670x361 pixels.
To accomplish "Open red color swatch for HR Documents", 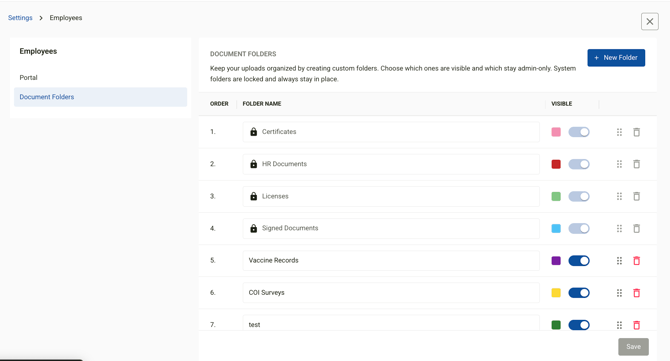I will (556, 164).
